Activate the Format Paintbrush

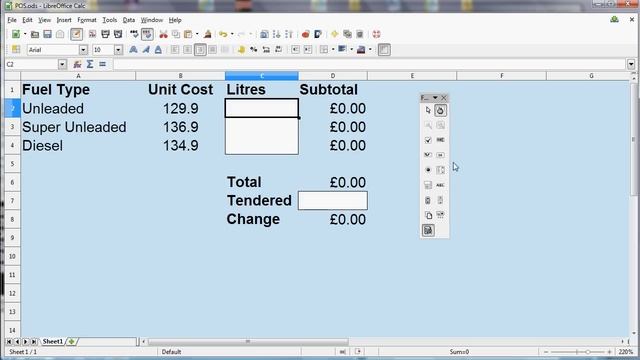click(x=208, y=34)
